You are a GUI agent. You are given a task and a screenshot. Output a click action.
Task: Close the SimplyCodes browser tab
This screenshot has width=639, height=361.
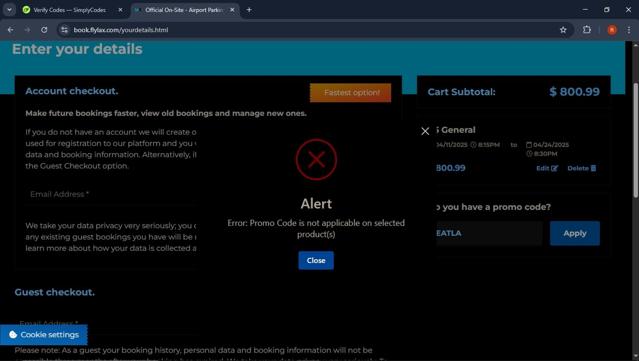[120, 10]
